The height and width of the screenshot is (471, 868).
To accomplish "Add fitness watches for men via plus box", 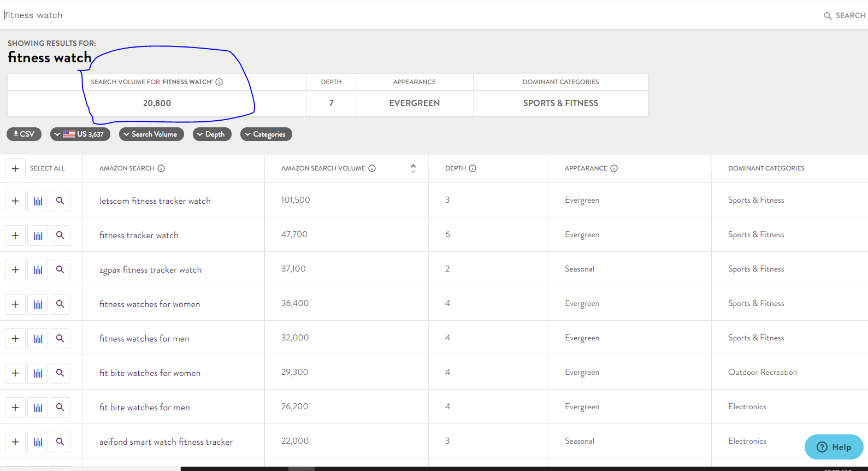I will pos(15,339).
